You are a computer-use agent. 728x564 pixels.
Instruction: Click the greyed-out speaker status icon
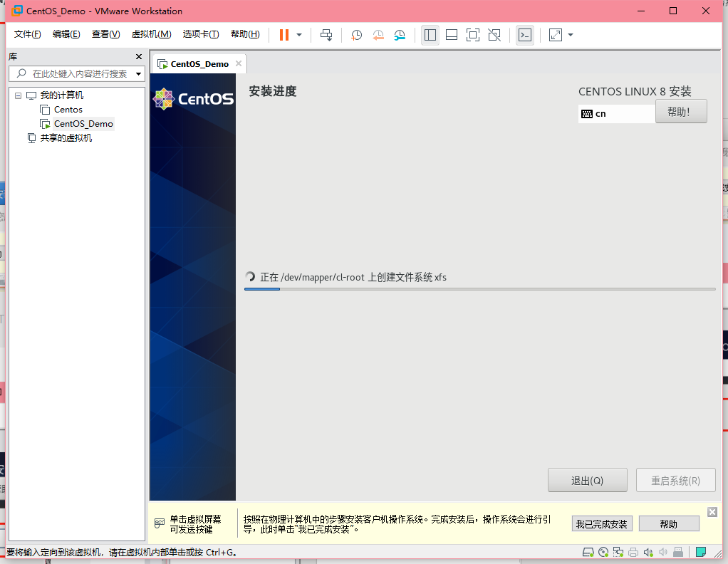coord(663,552)
